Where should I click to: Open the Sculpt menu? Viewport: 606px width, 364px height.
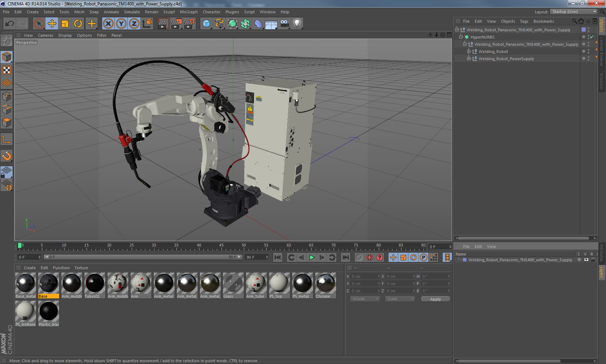[169, 12]
